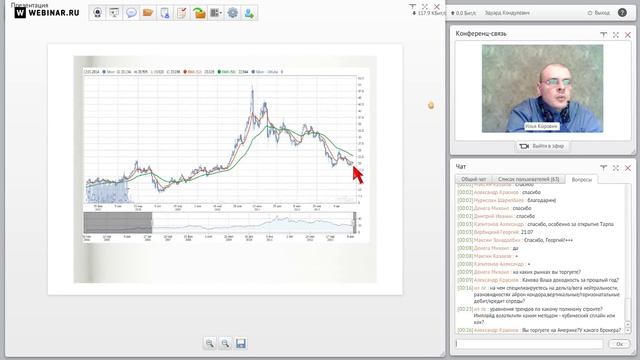Open the notepad with checkmark icon
This screenshot has width=640, height=360.
coord(182,13)
